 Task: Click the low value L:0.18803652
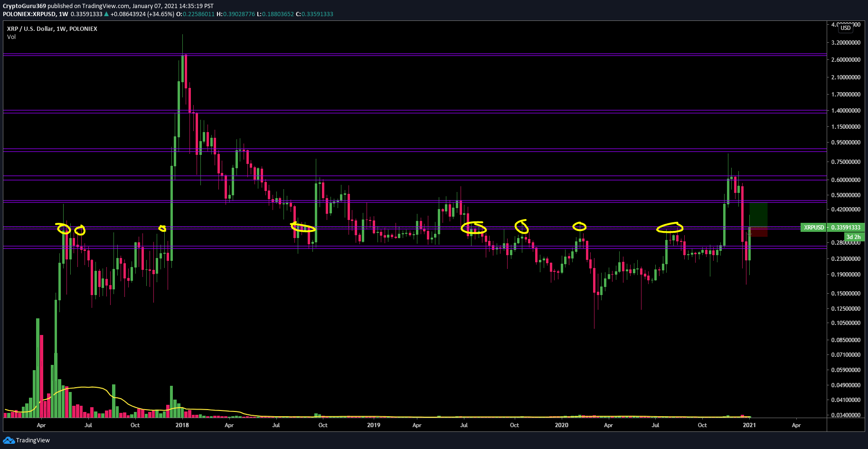[x=275, y=14]
